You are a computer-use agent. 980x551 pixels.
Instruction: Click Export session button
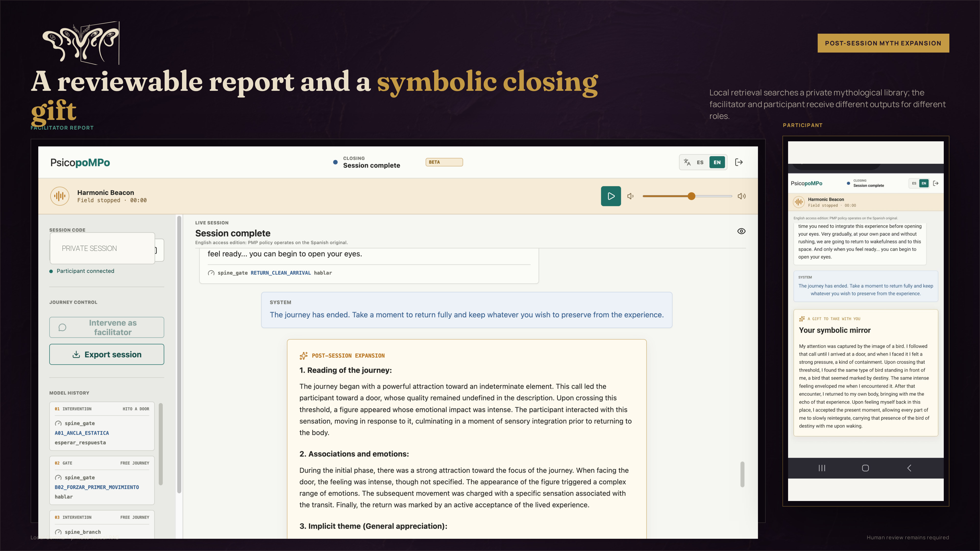106,354
